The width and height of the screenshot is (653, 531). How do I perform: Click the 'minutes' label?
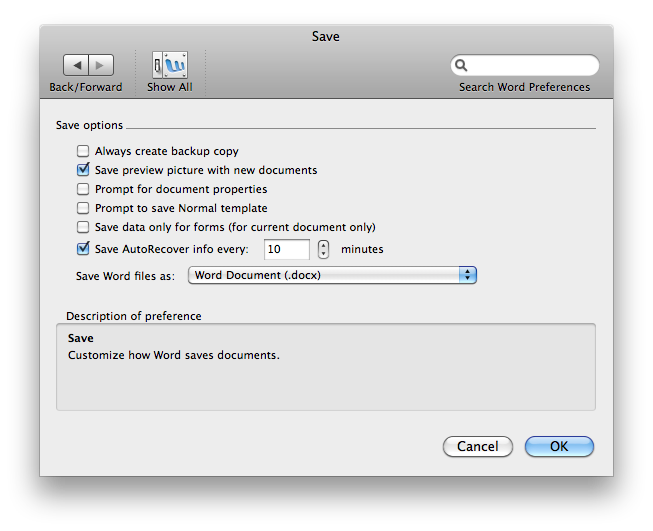click(x=362, y=249)
